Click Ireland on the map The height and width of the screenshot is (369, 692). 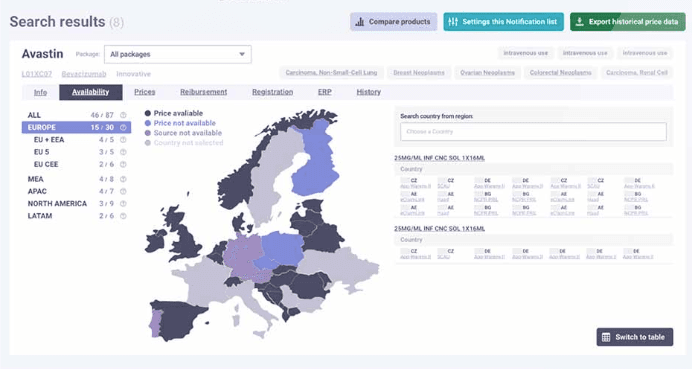click(154, 243)
